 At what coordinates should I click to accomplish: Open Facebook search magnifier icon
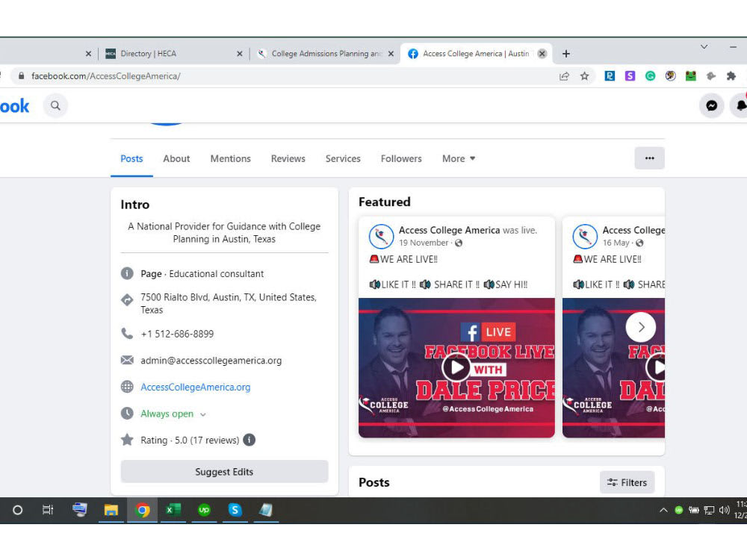(x=55, y=105)
